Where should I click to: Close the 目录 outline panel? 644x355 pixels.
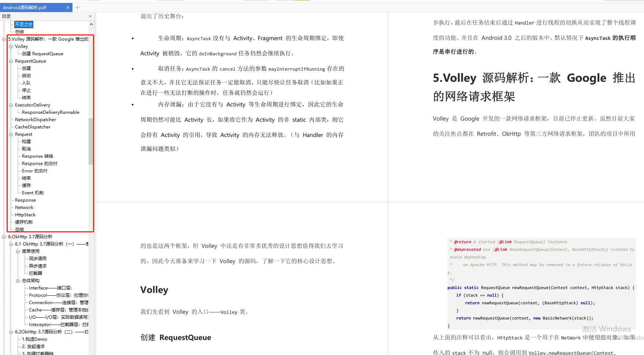click(90, 16)
